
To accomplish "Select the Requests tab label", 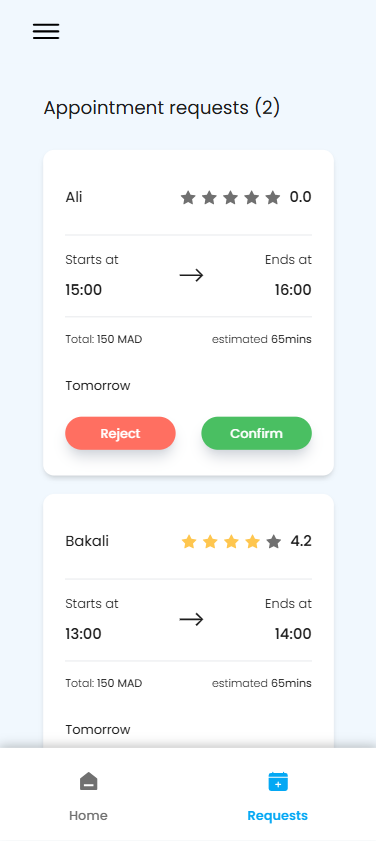I will [277, 816].
